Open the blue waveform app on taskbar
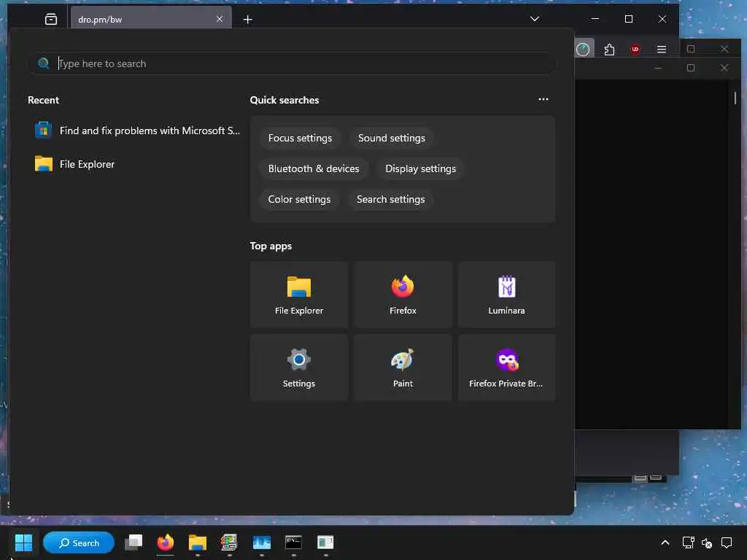This screenshot has width=747, height=560. [262, 542]
